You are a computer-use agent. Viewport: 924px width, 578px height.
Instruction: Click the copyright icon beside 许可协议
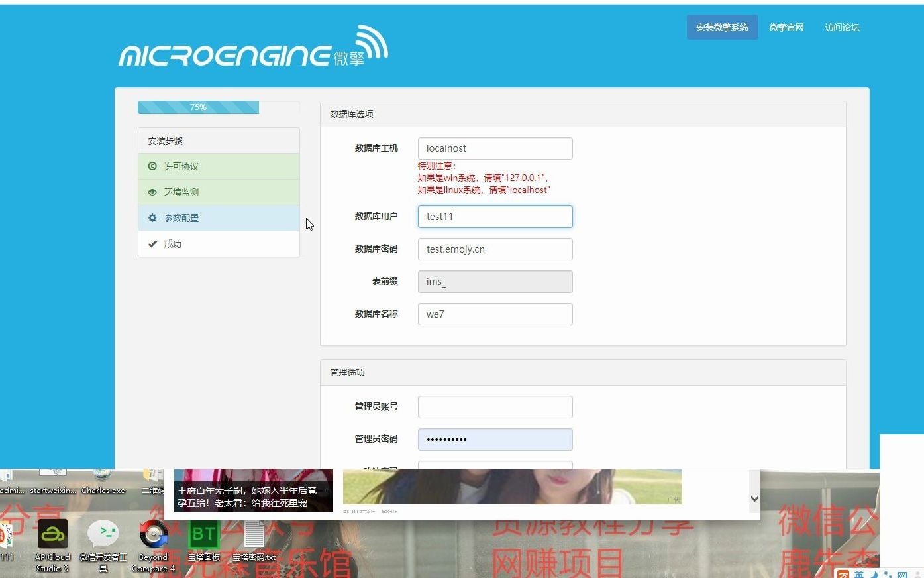point(152,166)
